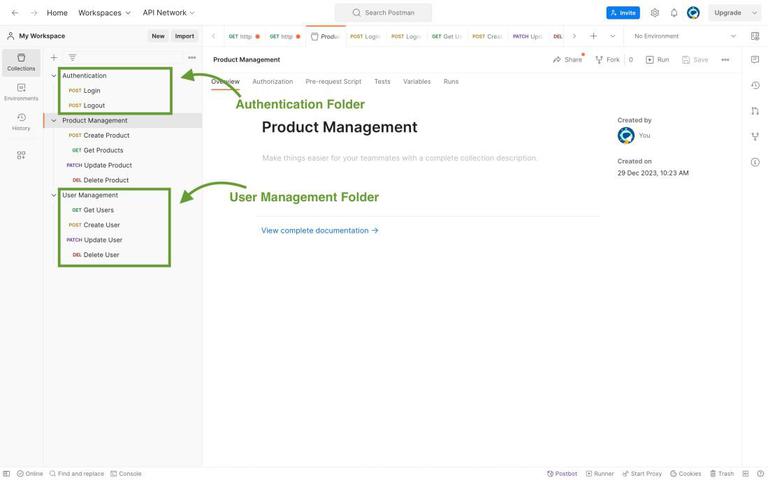
Task: Open the Product Management more actions ellipsis
Action: 725,60
